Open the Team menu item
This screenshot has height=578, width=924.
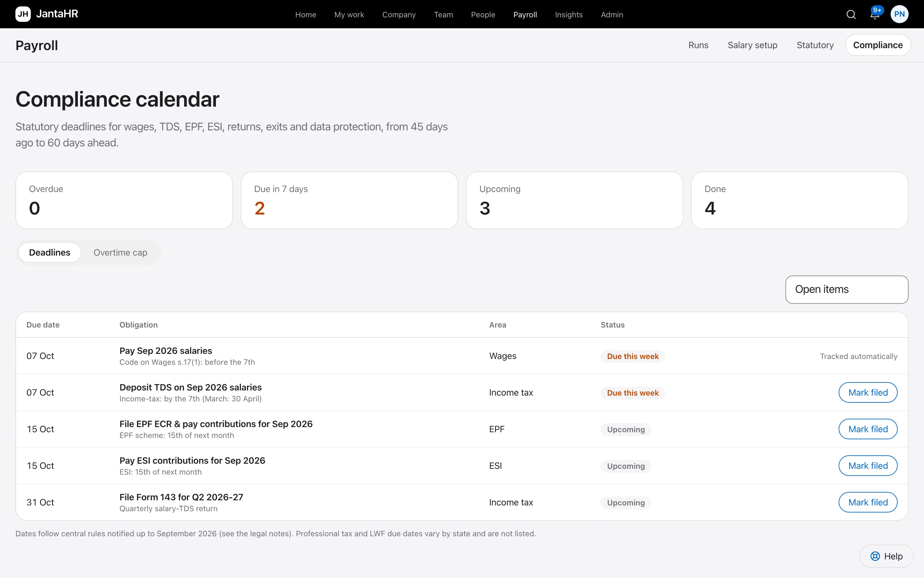coord(443,14)
